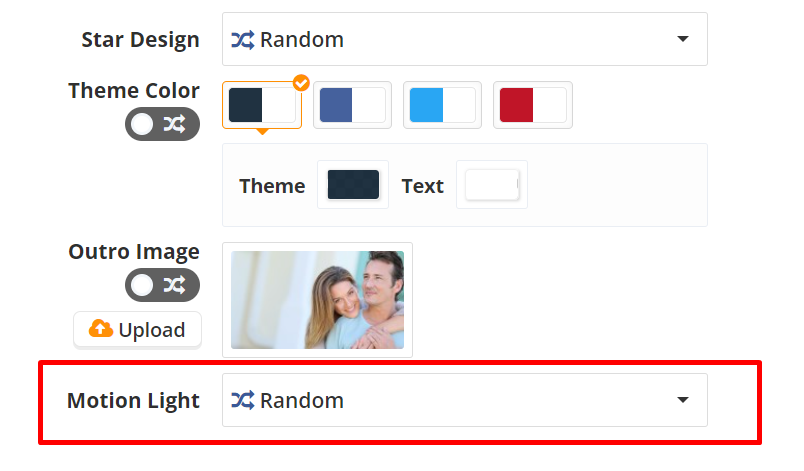Click the Motion Light dropdown arrow
This screenshot has height=471, width=804.
click(683, 401)
